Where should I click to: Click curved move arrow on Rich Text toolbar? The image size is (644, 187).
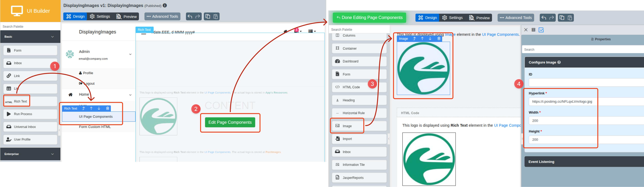[83, 108]
